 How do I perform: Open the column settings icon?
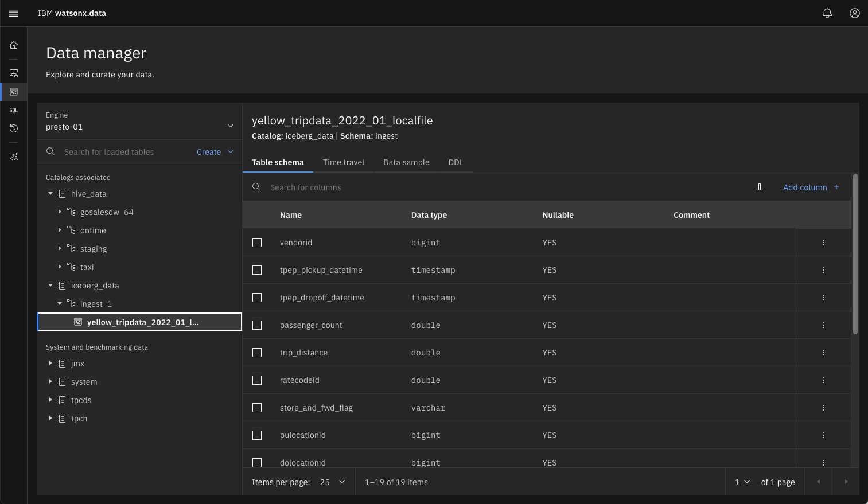[760, 187]
